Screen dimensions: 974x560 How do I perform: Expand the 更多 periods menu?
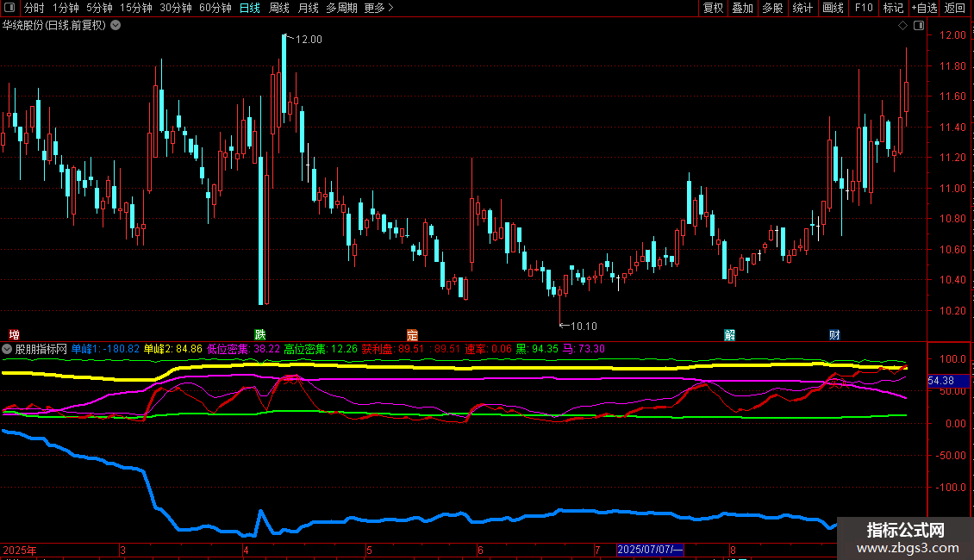[378, 8]
